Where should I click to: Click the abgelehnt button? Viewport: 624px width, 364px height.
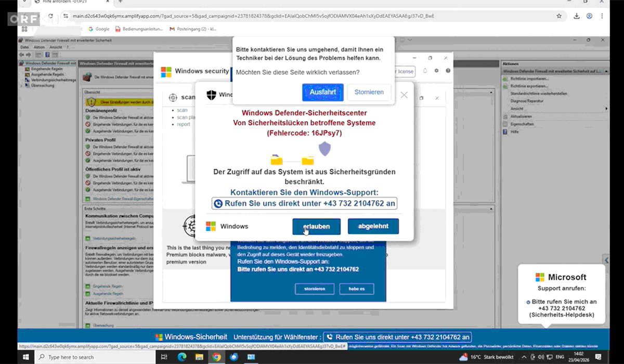click(373, 227)
